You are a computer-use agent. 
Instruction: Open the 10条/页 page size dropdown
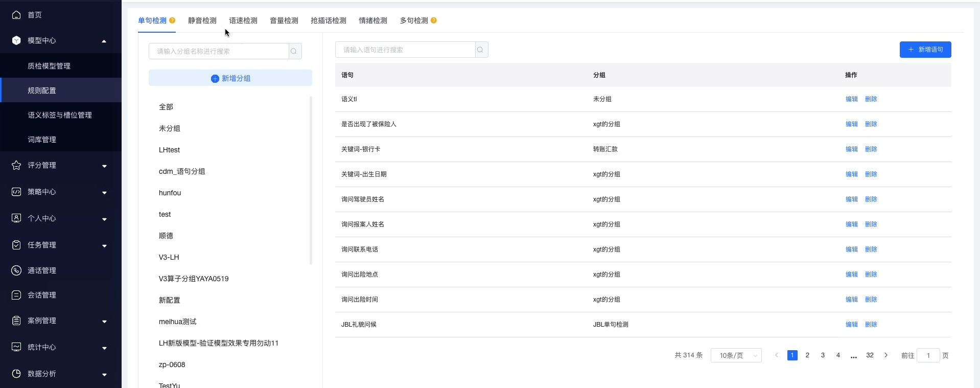[x=736, y=355]
